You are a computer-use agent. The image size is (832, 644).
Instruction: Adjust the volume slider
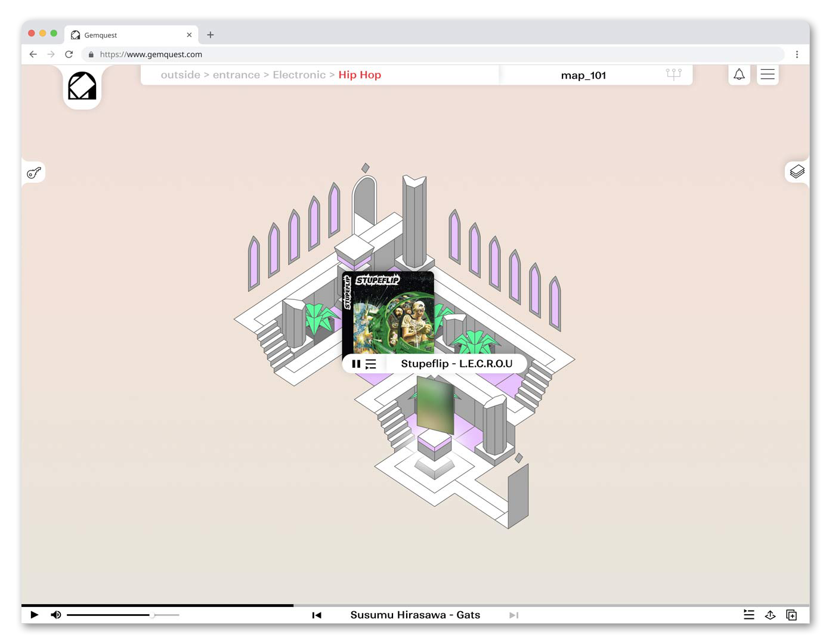click(152, 615)
